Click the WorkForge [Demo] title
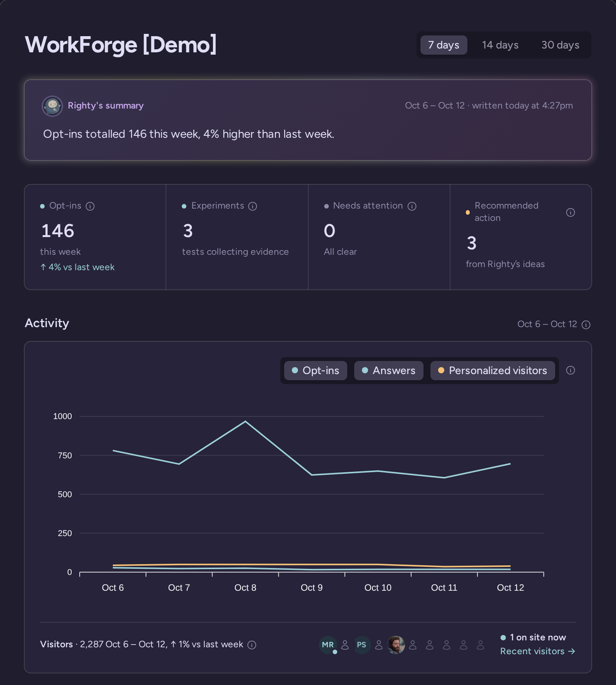The image size is (616, 685). [x=121, y=45]
